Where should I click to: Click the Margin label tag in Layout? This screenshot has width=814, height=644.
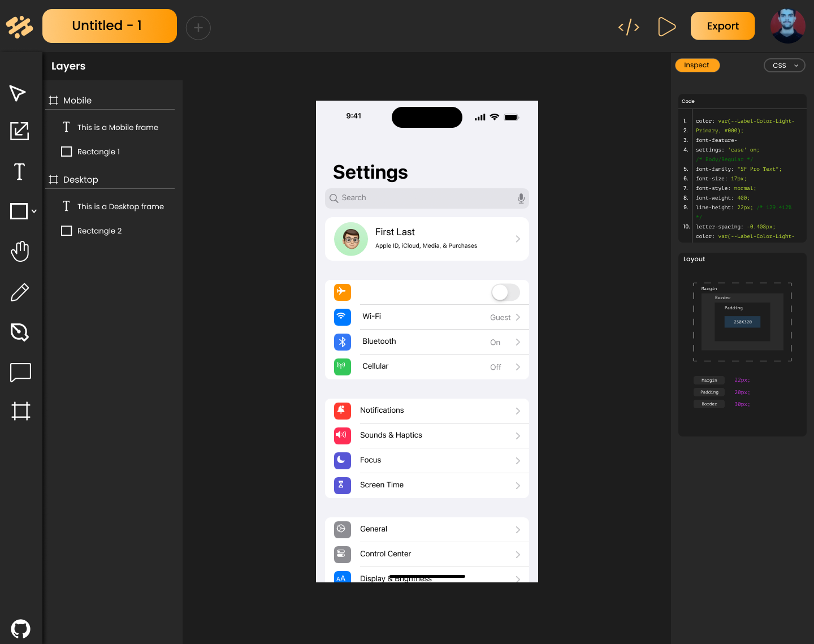pos(709,381)
